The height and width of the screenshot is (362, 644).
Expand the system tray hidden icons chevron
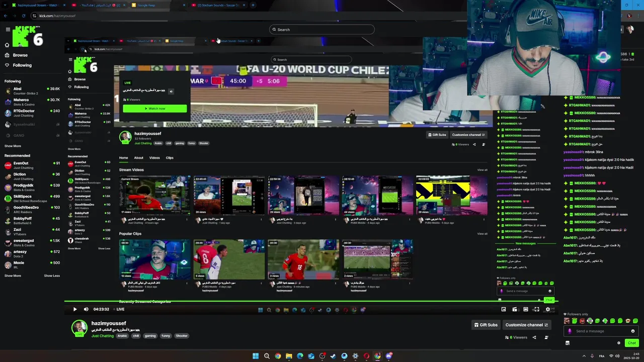pos(584,356)
